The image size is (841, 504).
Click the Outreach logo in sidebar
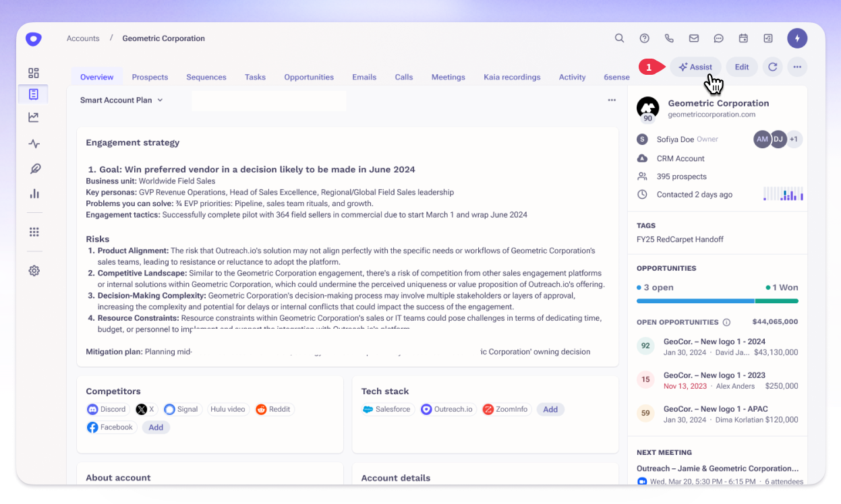pyautogui.click(x=34, y=39)
